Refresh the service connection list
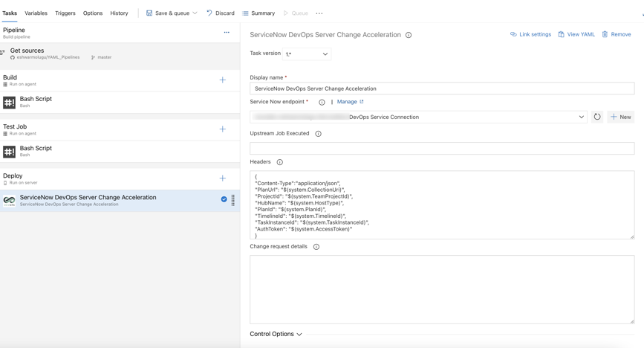Image resolution: width=644 pixels, height=348 pixels. pos(597,117)
